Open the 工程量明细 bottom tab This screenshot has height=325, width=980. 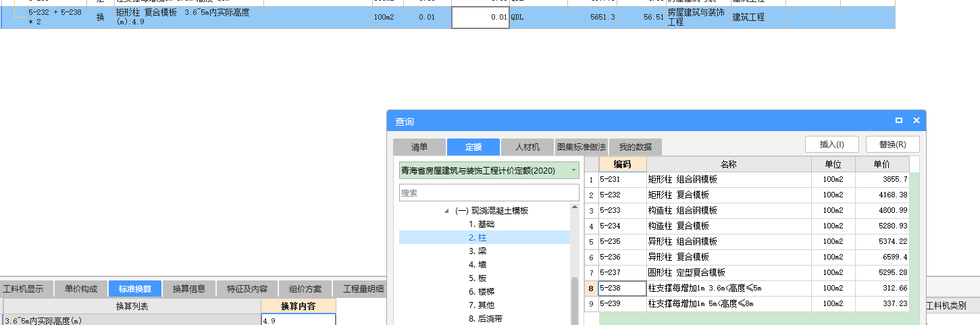click(x=361, y=289)
